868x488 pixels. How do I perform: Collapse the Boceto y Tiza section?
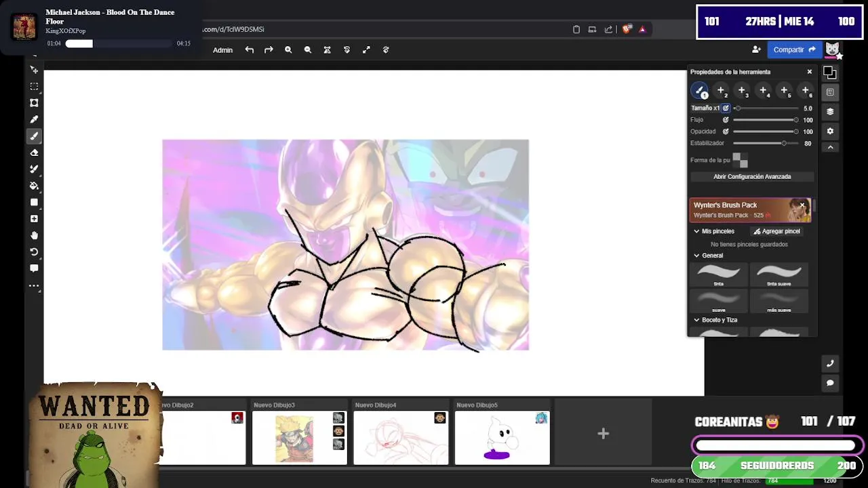tap(696, 320)
